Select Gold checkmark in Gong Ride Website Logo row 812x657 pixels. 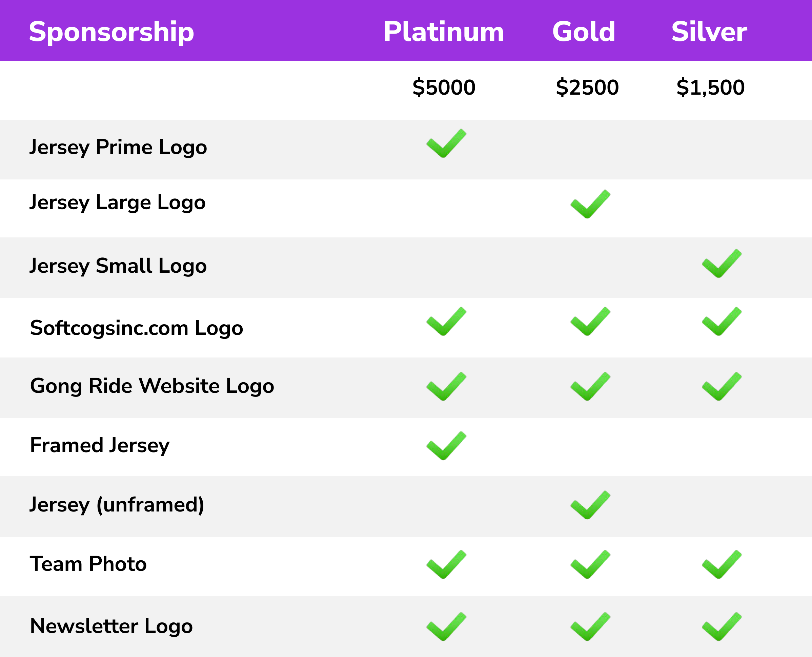click(590, 386)
